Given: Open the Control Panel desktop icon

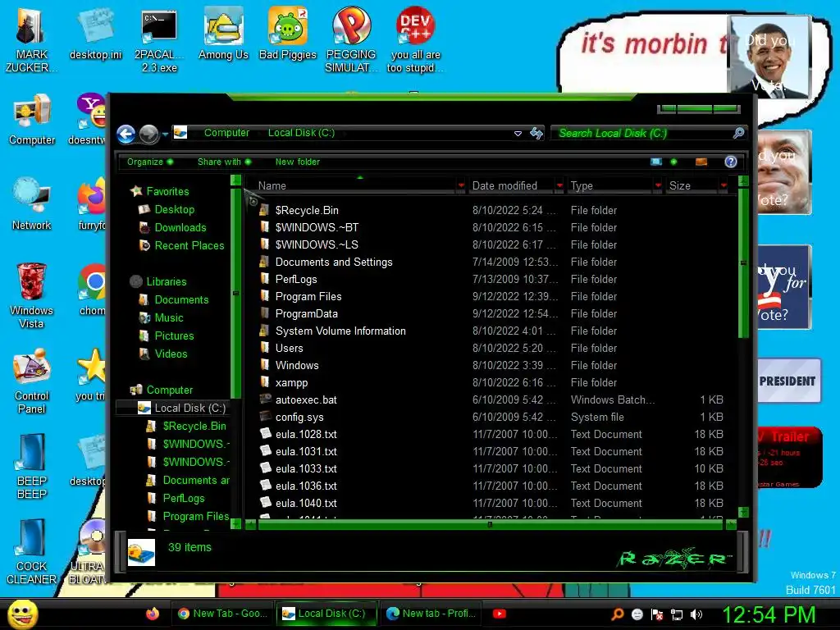Looking at the screenshot, I should pyautogui.click(x=32, y=381).
